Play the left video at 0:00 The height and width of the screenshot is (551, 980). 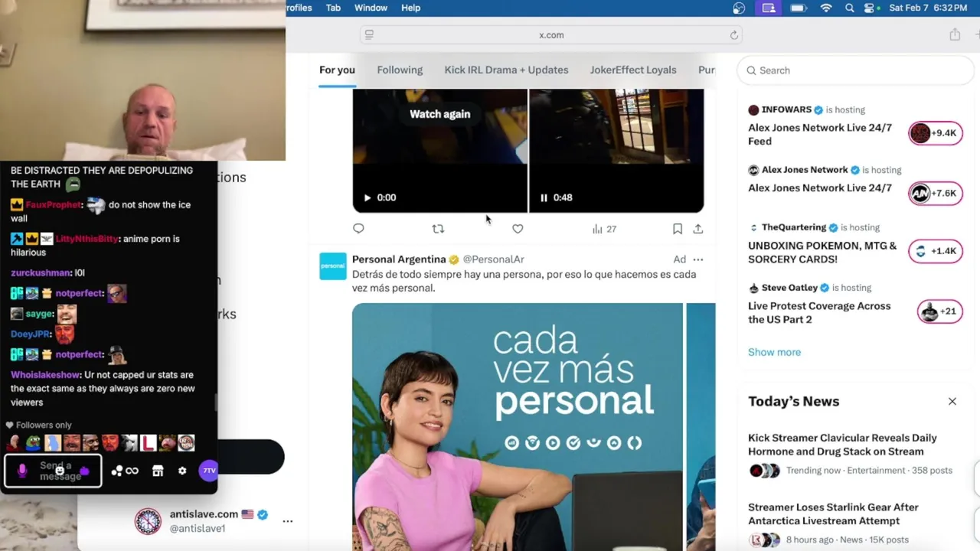[x=367, y=197]
